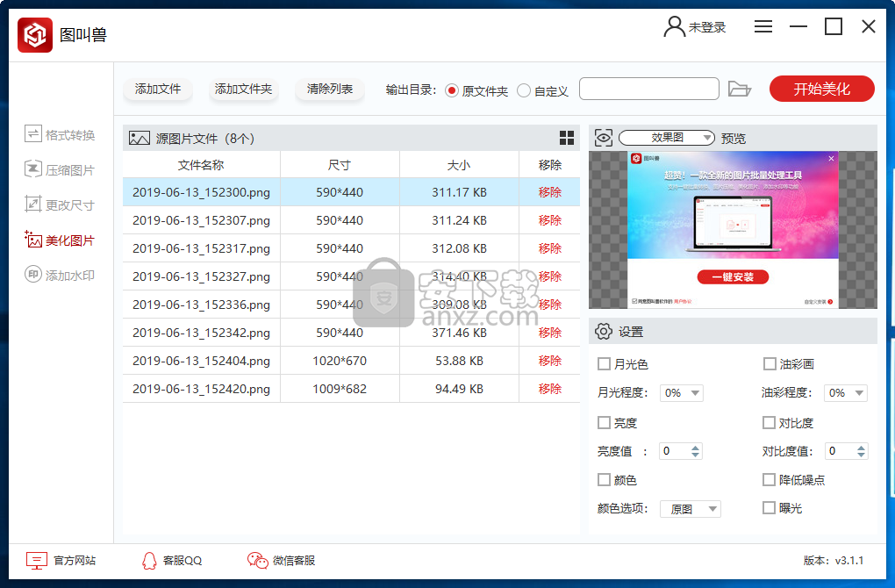This screenshot has height=588, width=895.
Task: Select row 2019-06-13_152307.png file name
Action: click(x=202, y=220)
